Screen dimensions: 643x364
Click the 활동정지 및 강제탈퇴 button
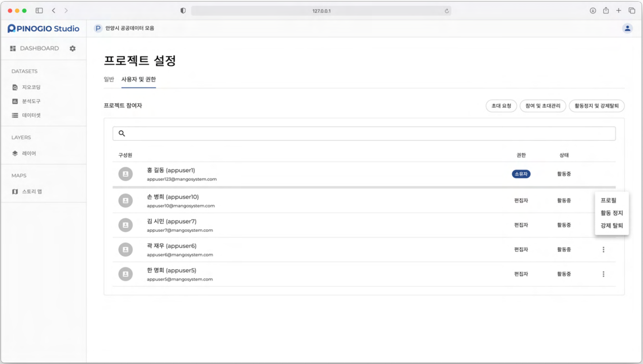(596, 106)
